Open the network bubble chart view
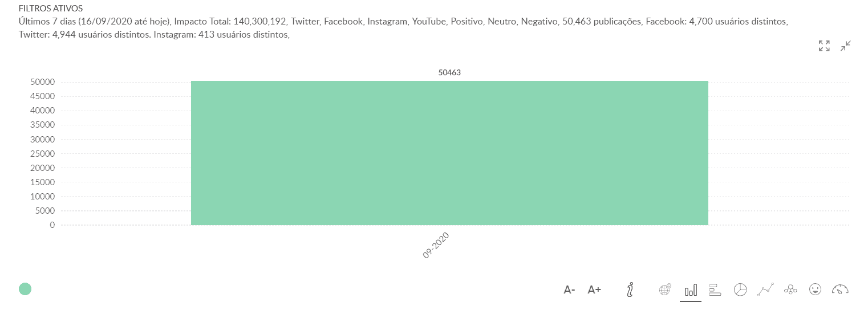The image size is (868, 310). coord(790,289)
